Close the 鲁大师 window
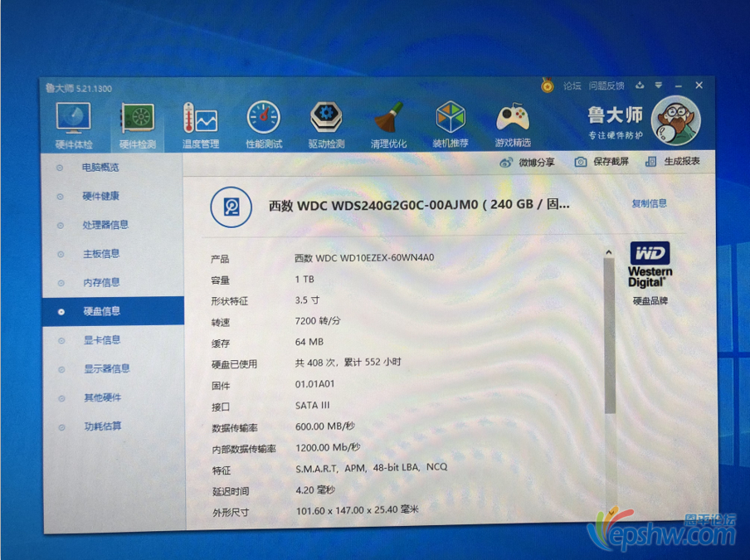Viewport: 750px width, 560px height. [x=699, y=85]
